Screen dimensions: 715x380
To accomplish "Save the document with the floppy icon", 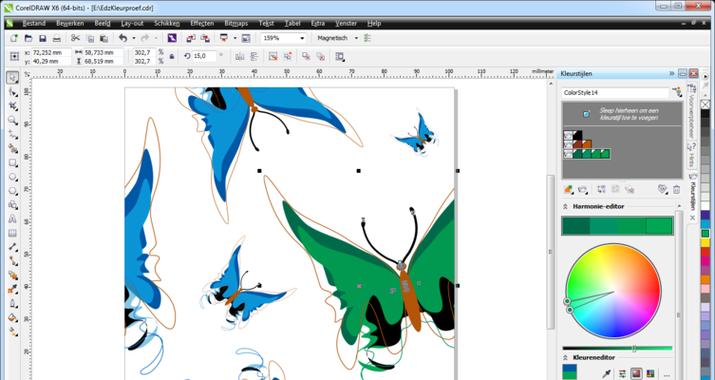I will (42, 38).
